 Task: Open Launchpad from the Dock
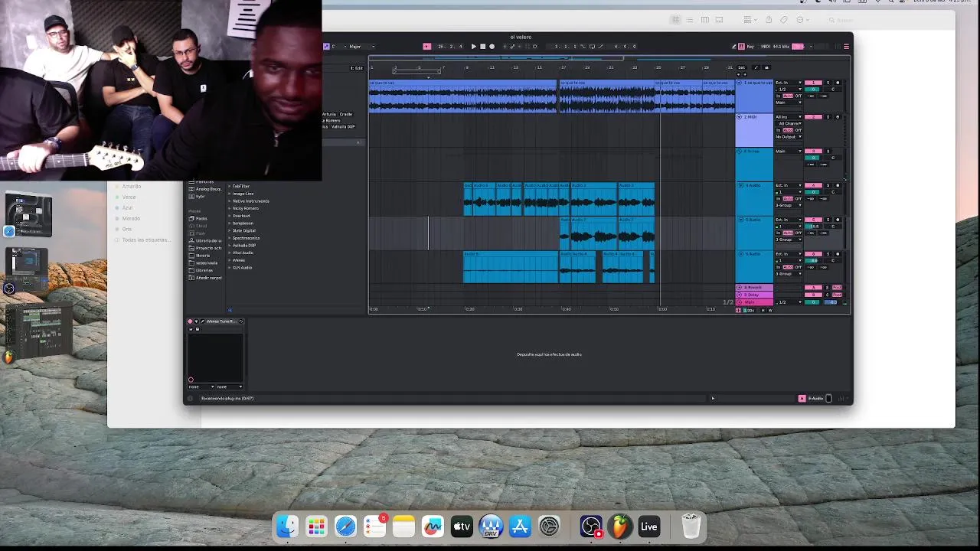(x=316, y=527)
